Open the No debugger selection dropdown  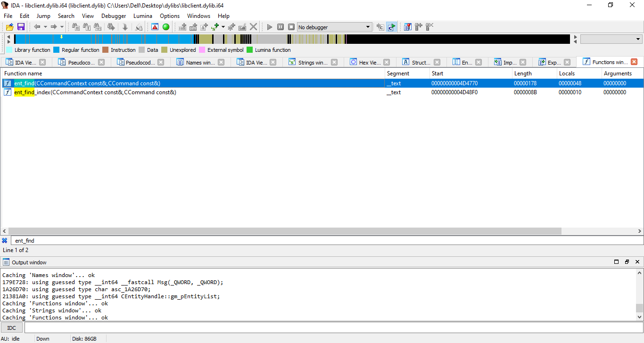click(x=335, y=27)
